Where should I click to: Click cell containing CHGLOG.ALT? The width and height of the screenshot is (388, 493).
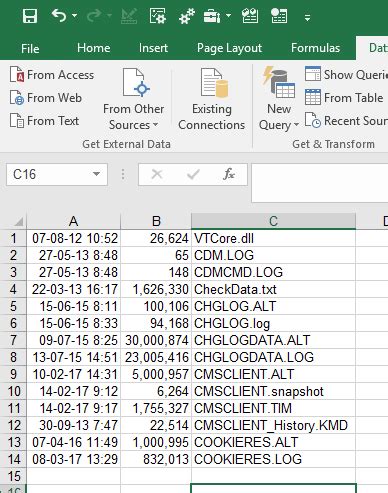coord(273,306)
